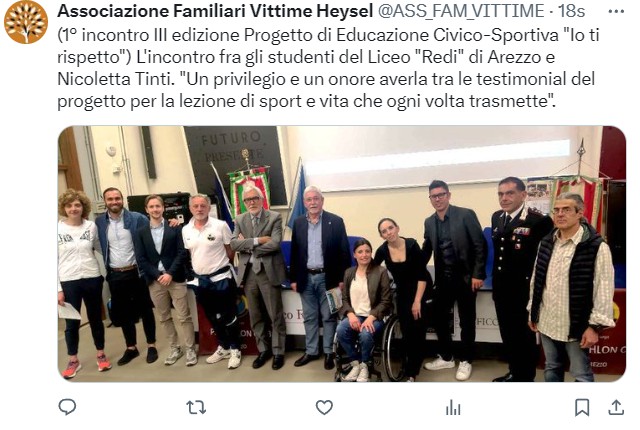Open the orange tree profile avatar
This screenshot has width=640, height=430.
(x=26, y=22)
